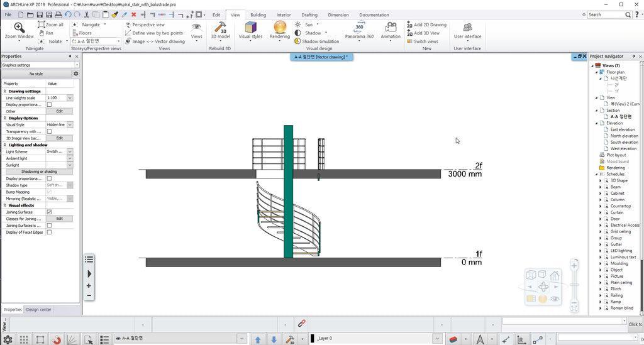Click the grid dots icon in status bar
Screen dimensions: 644x345
pos(24,340)
